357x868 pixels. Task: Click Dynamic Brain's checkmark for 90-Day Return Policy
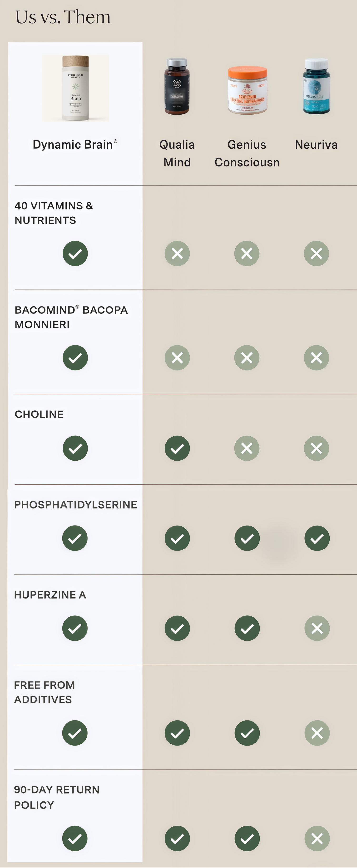75,838
